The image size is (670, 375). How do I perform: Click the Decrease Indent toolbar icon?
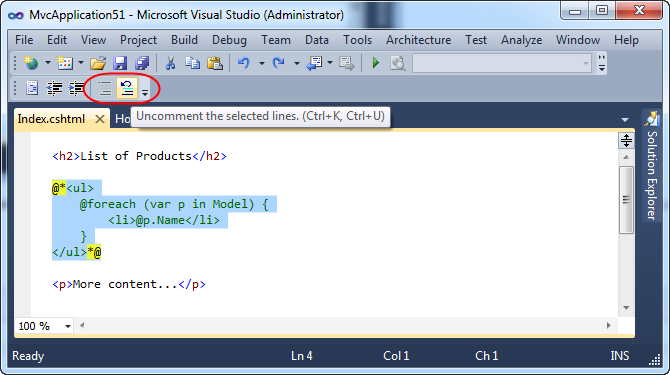click(x=54, y=88)
